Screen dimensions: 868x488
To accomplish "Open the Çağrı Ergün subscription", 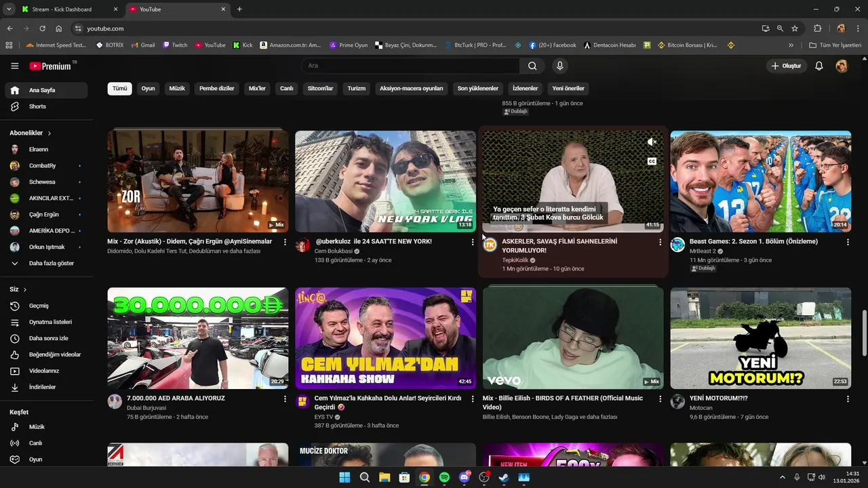I will pos(46,214).
